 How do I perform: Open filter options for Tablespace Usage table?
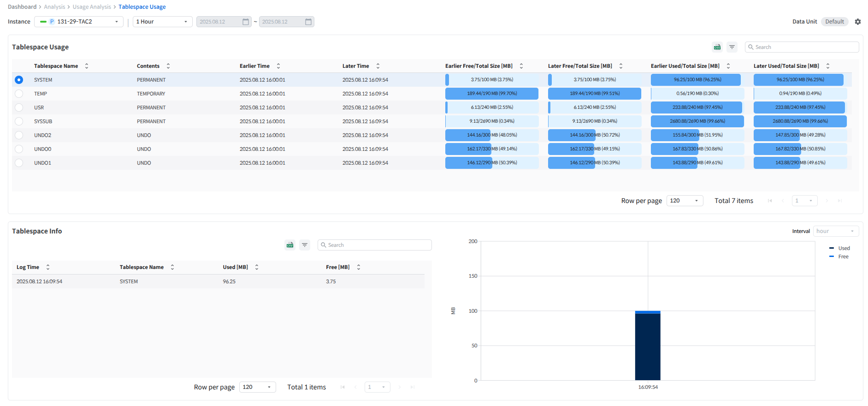732,47
